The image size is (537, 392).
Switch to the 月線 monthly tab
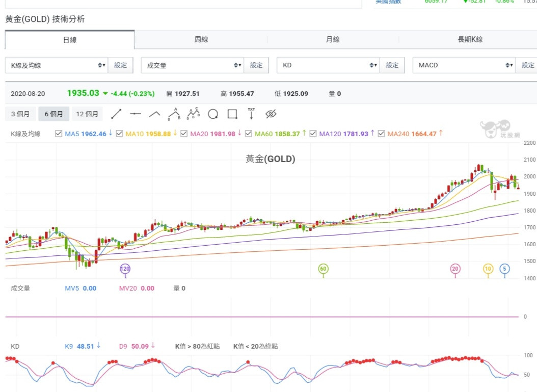(x=333, y=40)
